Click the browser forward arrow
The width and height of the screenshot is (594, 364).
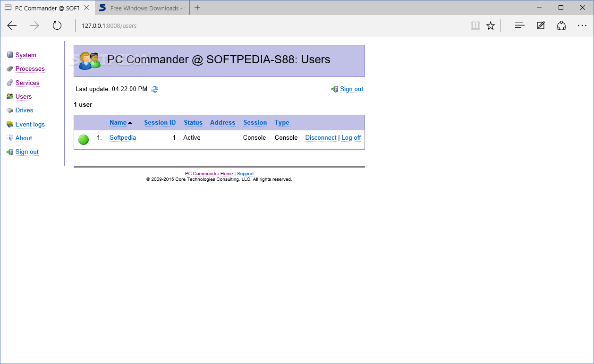click(34, 25)
